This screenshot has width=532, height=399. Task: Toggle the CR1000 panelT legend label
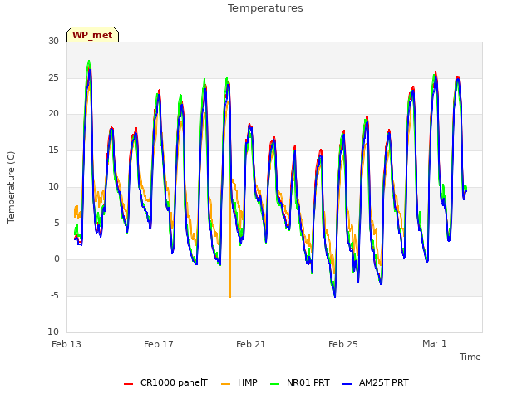tap(174, 382)
